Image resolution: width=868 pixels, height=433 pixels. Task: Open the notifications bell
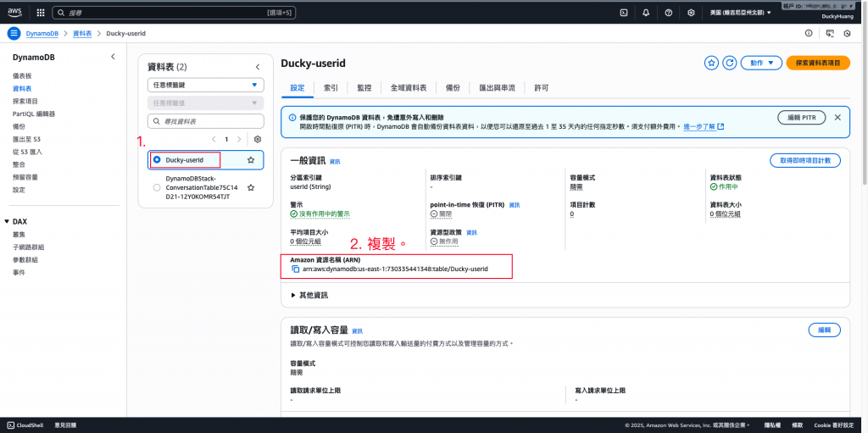tap(646, 12)
